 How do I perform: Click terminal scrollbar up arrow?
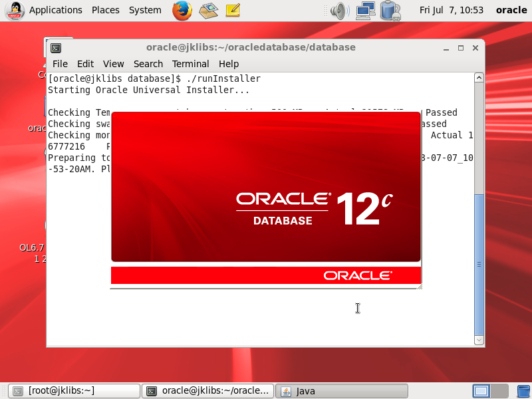tap(479, 78)
